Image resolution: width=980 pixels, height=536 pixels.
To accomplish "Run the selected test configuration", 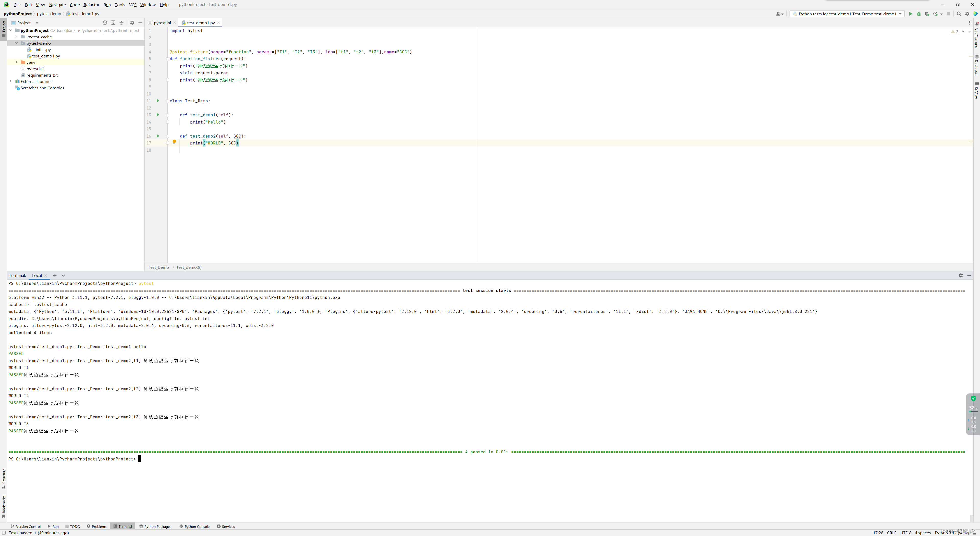I will pos(910,14).
